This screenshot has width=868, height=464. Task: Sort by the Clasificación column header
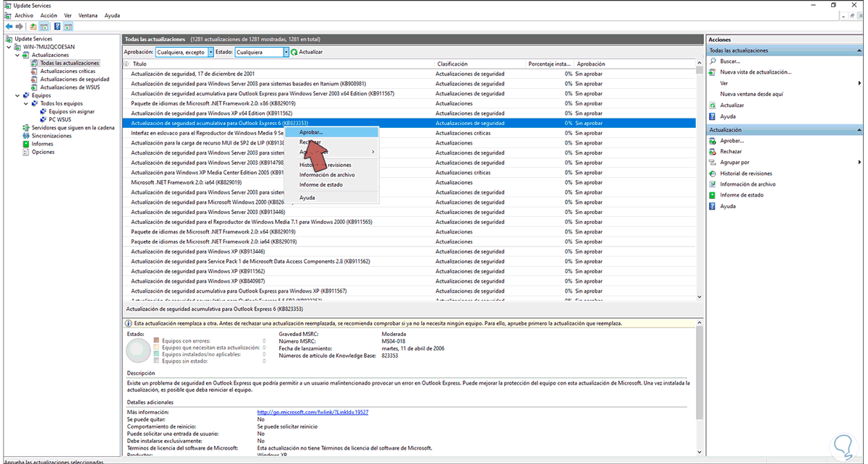click(x=480, y=64)
